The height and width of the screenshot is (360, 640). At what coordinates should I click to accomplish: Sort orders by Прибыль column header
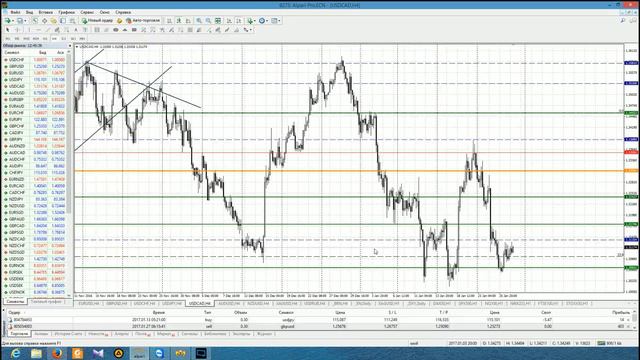click(x=620, y=313)
